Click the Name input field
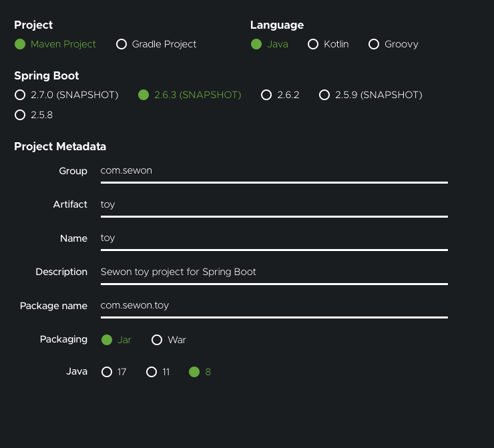 [x=274, y=238]
